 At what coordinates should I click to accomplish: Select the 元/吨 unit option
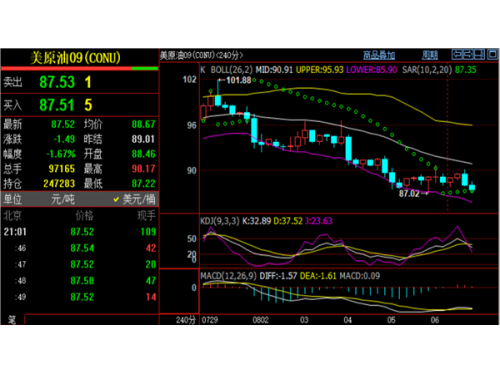pos(63,199)
